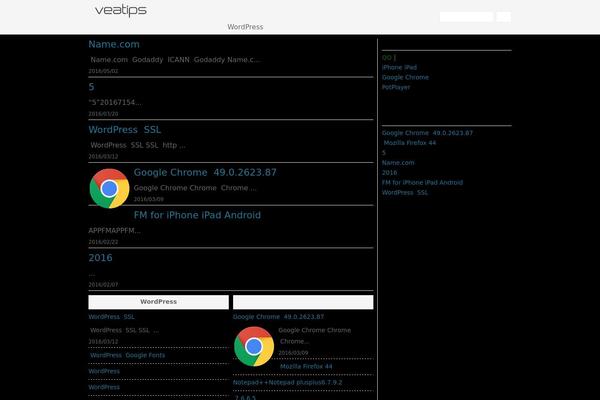
Task: Click the excerpt "Google Chrome Chrome Chrome ..." under the main heading
Action: [195, 188]
